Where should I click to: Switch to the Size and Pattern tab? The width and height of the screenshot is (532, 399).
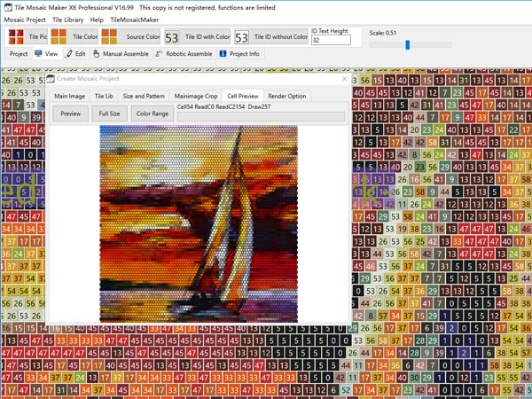pyautogui.click(x=144, y=96)
